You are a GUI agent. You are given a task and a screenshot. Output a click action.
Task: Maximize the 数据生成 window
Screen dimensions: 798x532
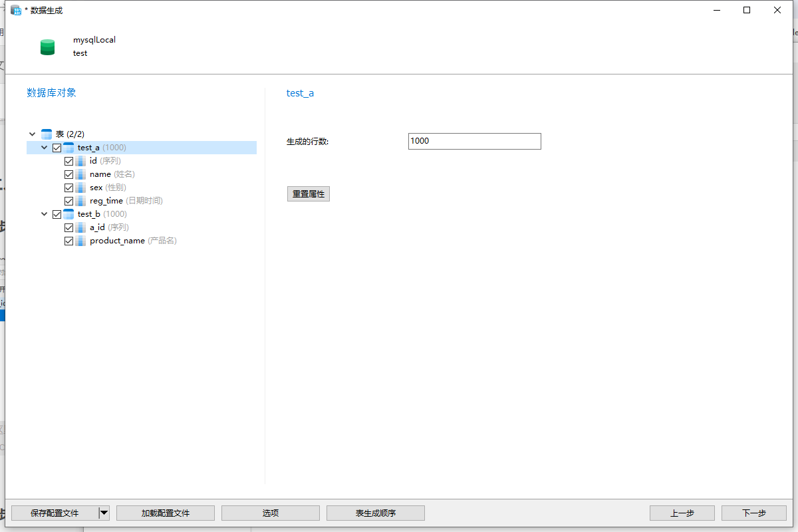[x=747, y=10]
